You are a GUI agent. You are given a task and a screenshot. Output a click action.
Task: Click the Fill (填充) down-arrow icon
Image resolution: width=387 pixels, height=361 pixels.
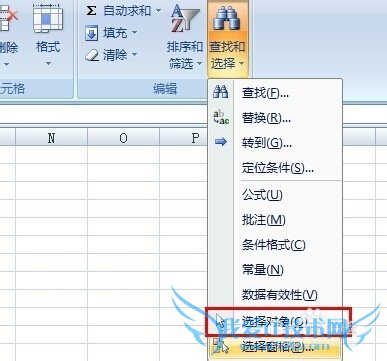91,33
